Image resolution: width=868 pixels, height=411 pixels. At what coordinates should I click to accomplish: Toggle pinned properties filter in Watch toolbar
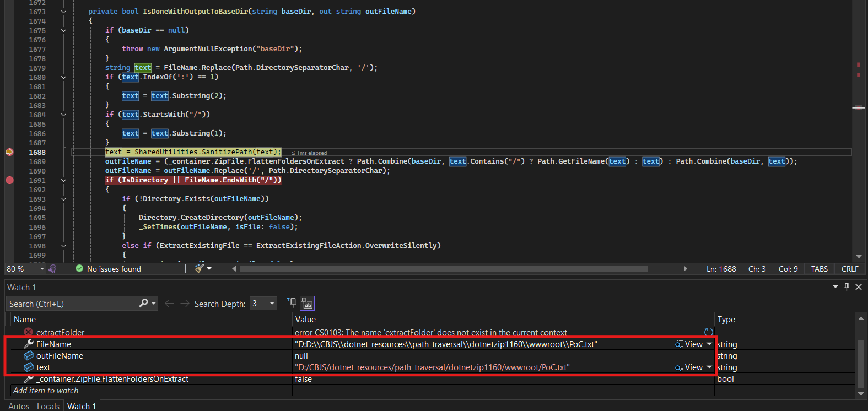(x=292, y=302)
